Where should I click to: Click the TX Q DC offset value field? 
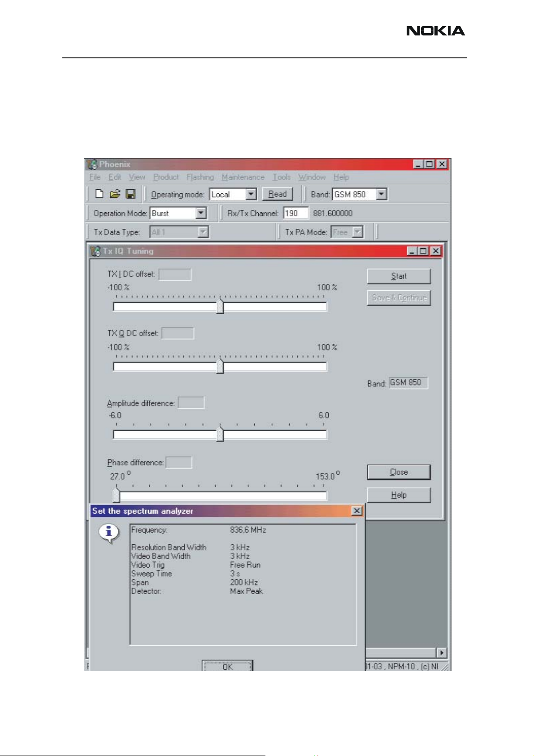[178, 333]
